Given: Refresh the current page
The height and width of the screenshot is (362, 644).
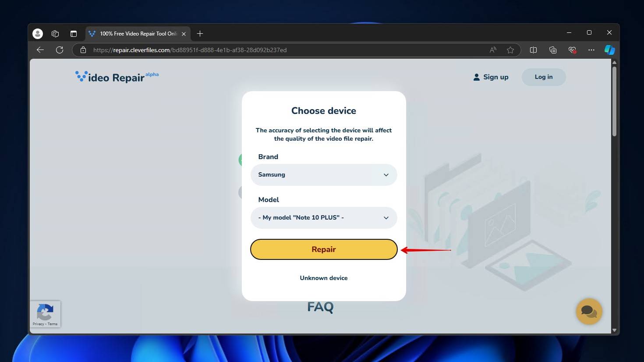Looking at the screenshot, I should pos(60,50).
